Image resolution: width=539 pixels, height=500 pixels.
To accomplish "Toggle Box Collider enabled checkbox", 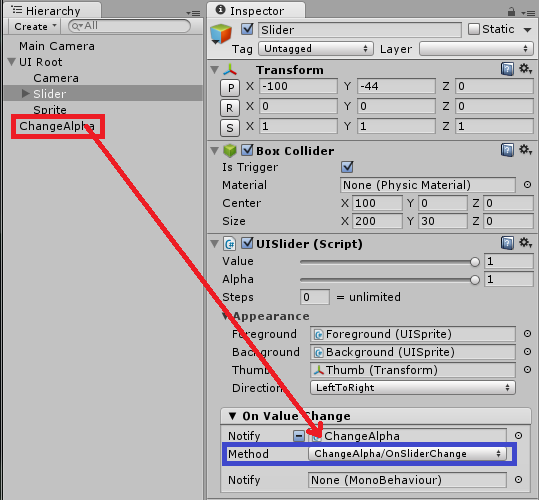I will pos(247,150).
